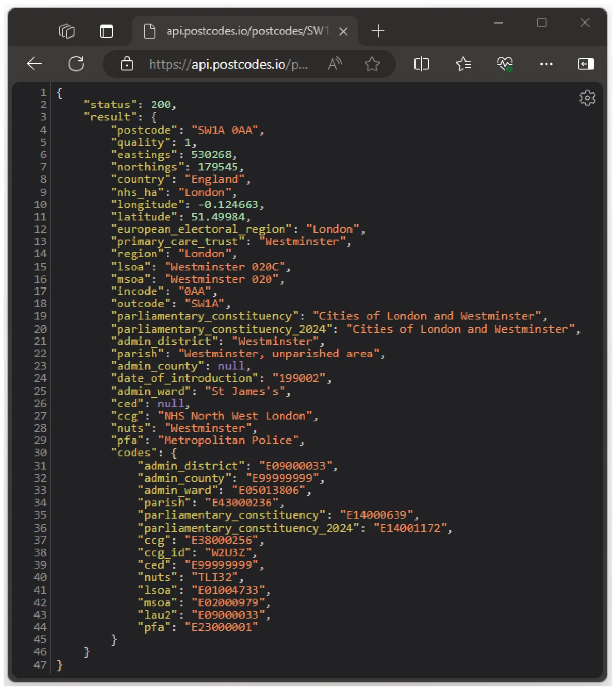Close the api.postcodes.io tab

[343, 31]
